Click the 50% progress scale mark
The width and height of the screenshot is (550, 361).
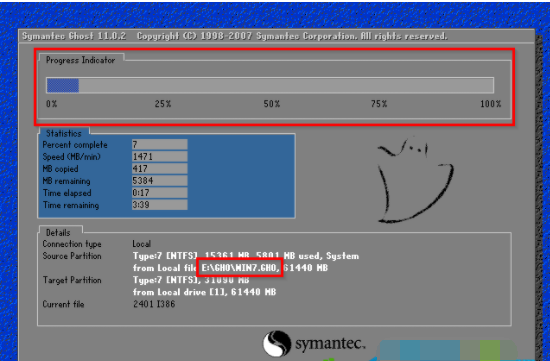pos(271,104)
